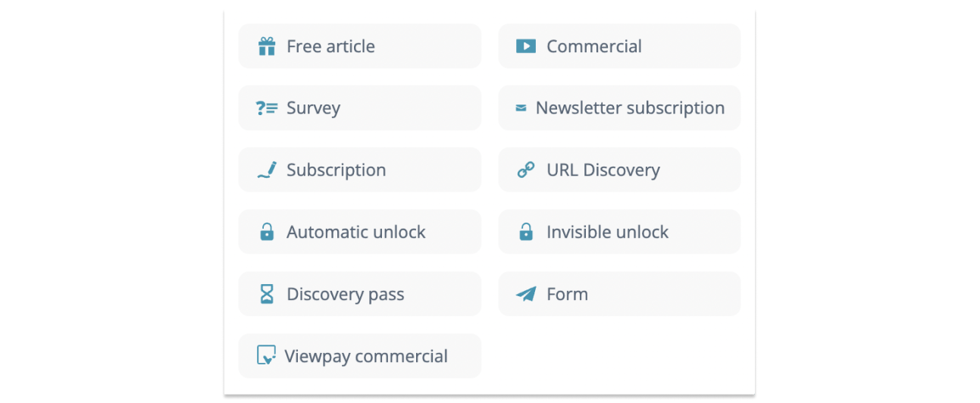Choose Automatic unlock
This screenshot has width=980, height=403.
pos(360,232)
